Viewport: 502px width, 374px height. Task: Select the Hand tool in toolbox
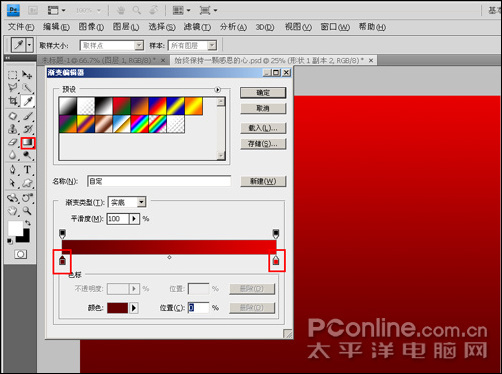(13, 211)
